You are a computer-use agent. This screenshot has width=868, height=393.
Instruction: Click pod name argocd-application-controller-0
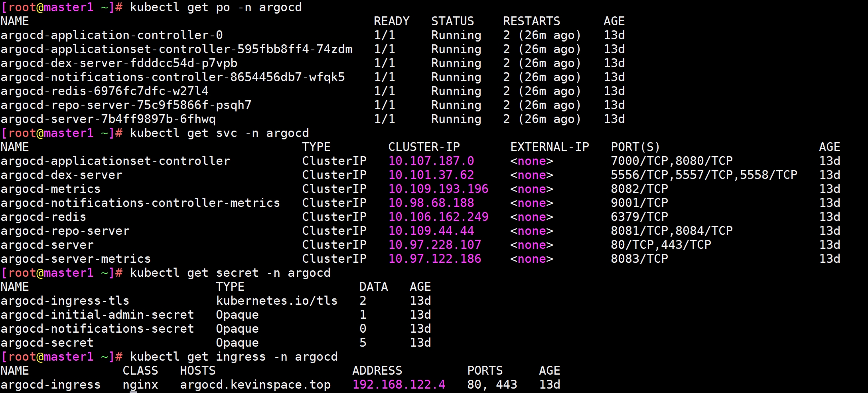tap(112, 36)
